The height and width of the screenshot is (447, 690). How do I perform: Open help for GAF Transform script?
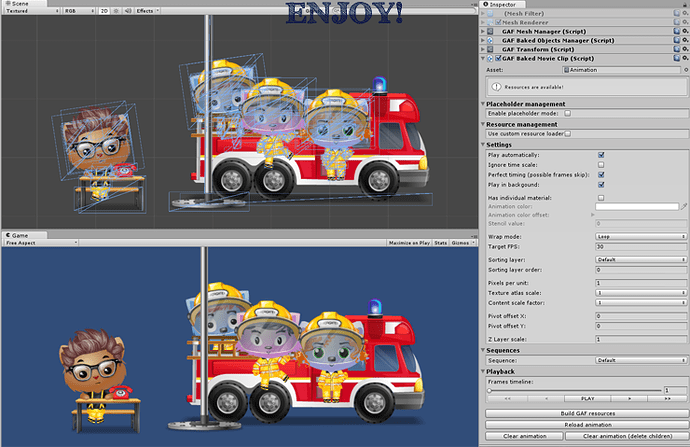click(x=677, y=49)
